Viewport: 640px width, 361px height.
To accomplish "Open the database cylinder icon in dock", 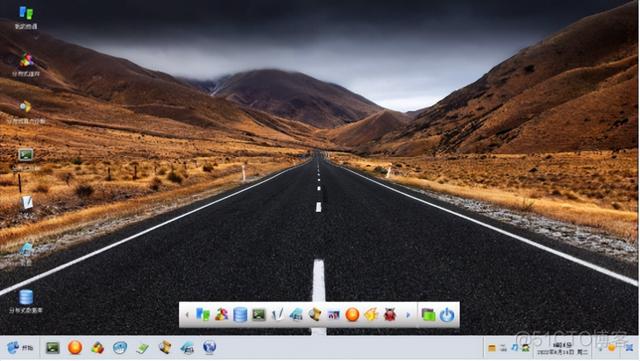I will click(240, 314).
